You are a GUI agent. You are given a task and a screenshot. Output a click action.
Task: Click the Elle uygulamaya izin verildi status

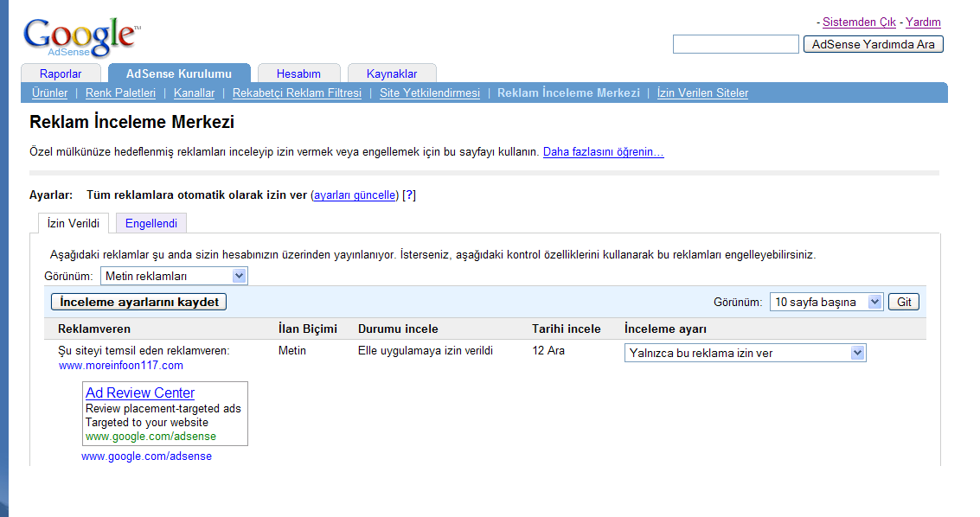(426, 351)
